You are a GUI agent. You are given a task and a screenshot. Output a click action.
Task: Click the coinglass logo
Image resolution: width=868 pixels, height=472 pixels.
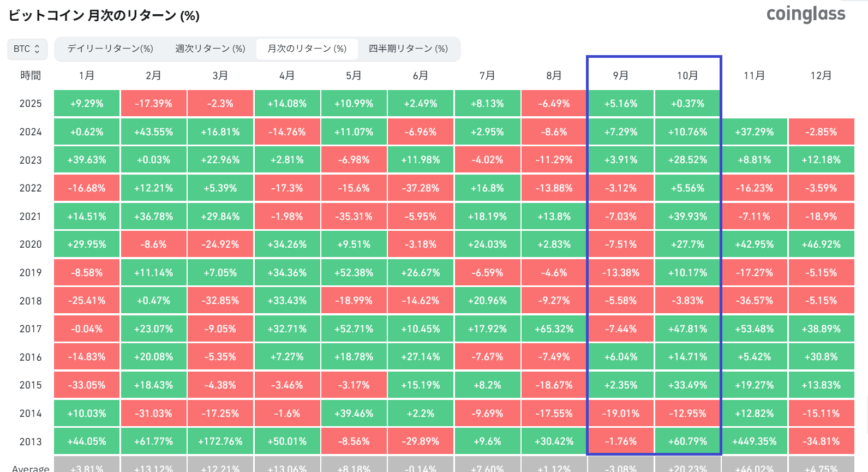(x=805, y=14)
